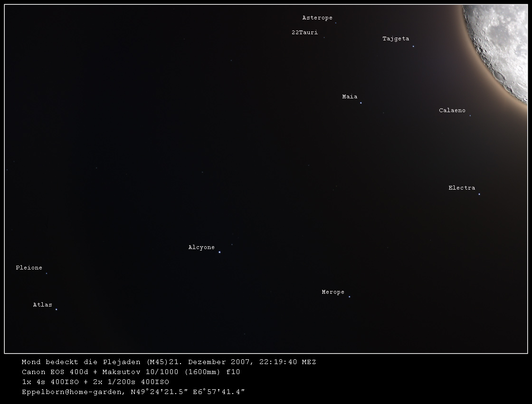Click the Asterope star label
Image resolution: width=532 pixels, height=404 pixels.
pyautogui.click(x=317, y=18)
